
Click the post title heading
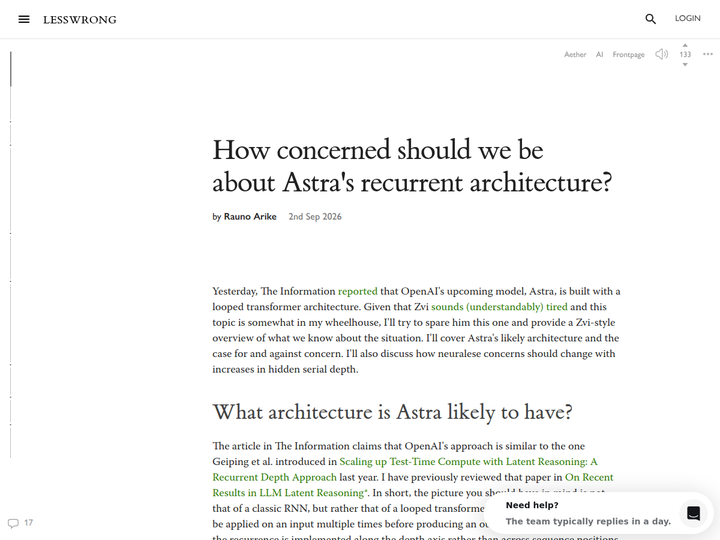(412, 166)
